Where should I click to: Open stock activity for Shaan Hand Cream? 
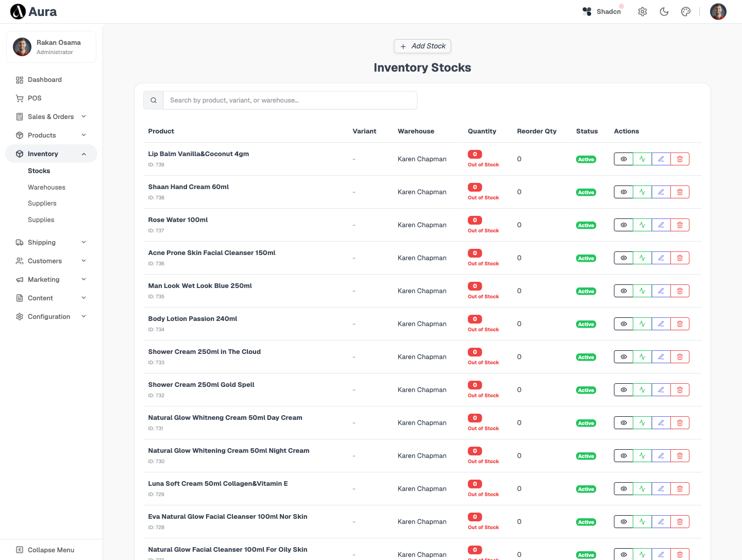[x=643, y=192]
